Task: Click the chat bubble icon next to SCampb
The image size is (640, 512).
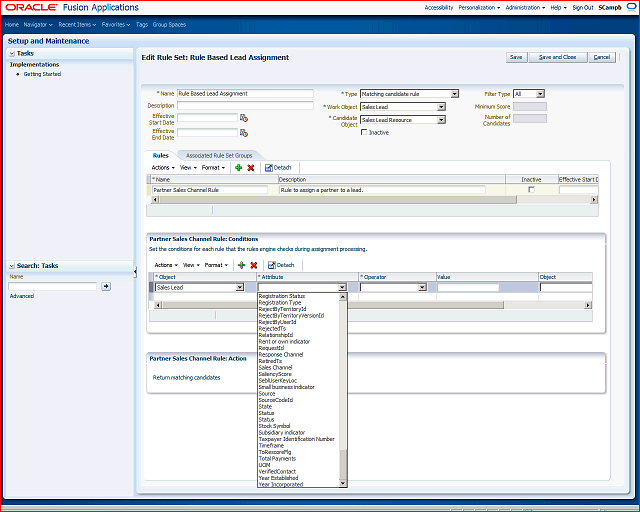Action: pyautogui.click(x=631, y=7)
